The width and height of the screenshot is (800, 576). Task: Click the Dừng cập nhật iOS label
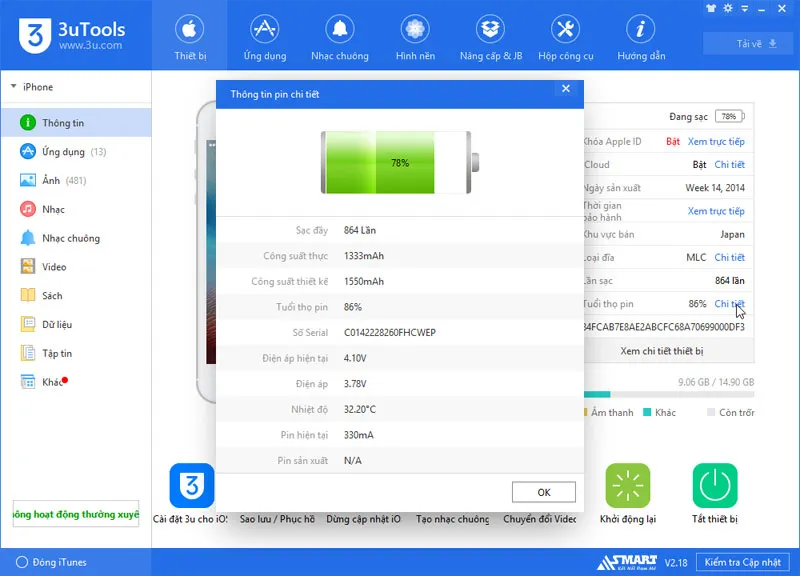[x=363, y=519]
